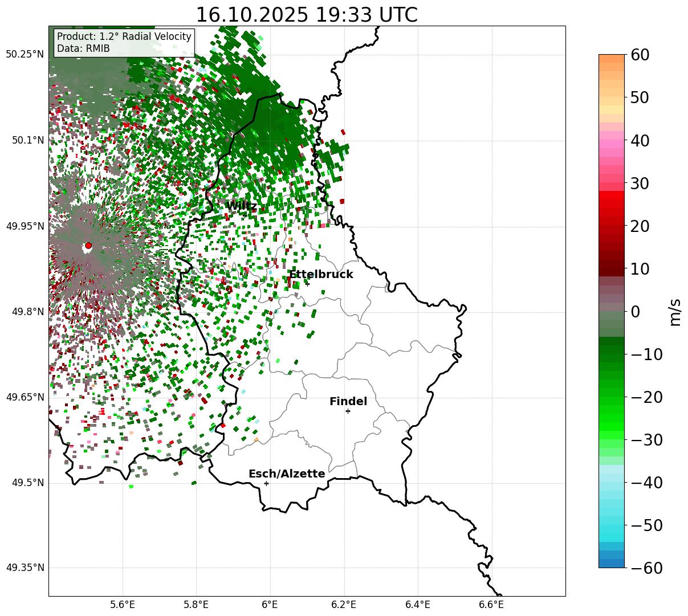The height and width of the screenshot is (616, 688).
Task: Click the colorbar −30 tick label
Action: (x=646, y=440)
